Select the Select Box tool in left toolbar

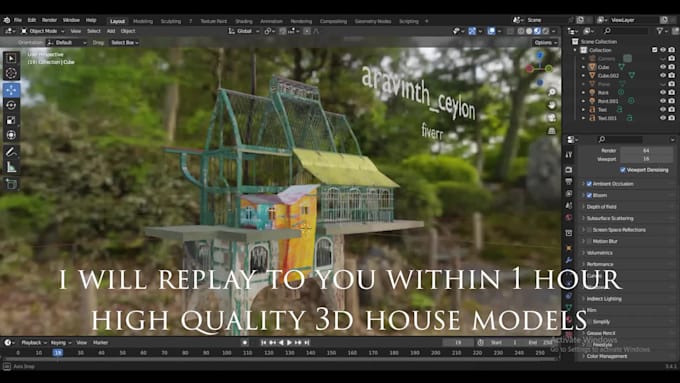[11, 58]
